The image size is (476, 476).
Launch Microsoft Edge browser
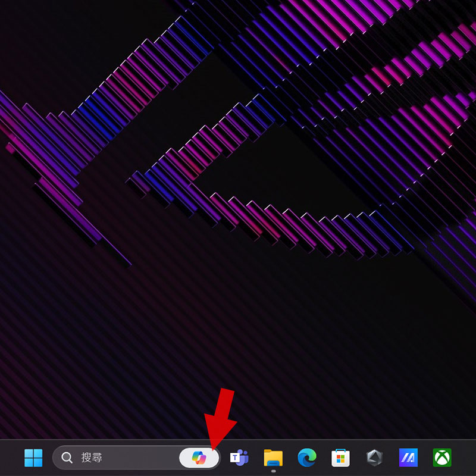(x=307, y=458)
